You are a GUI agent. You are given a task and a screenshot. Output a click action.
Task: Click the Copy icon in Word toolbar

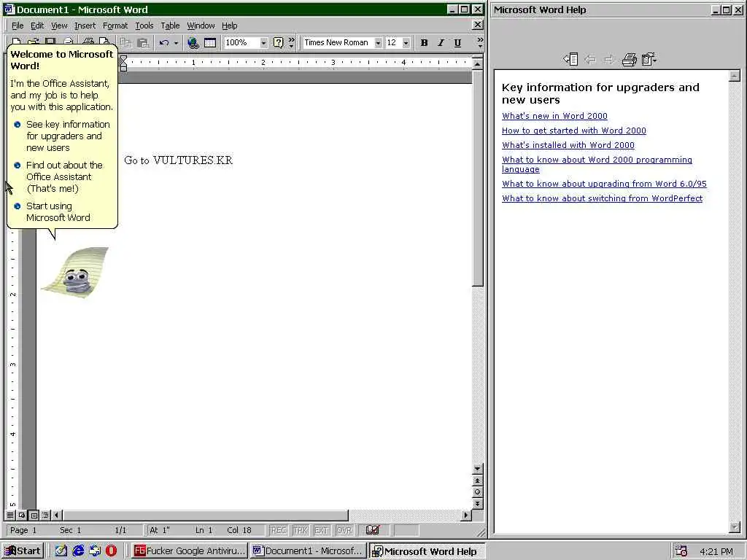[x=125, y=43]
